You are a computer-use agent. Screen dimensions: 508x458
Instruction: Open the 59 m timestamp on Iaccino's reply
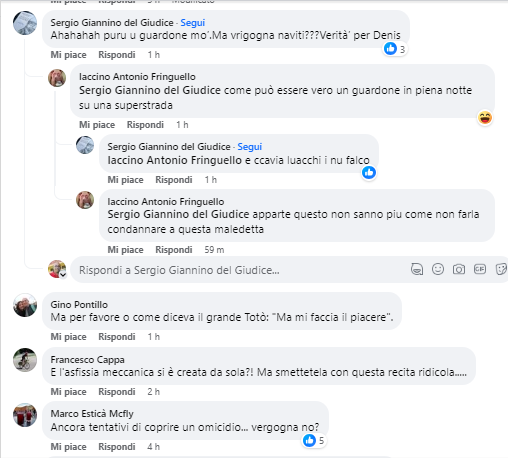point(214,250)
